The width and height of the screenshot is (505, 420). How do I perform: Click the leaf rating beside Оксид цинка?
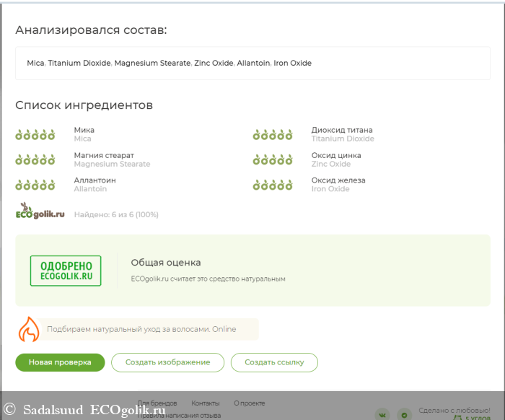pos(273,159)
